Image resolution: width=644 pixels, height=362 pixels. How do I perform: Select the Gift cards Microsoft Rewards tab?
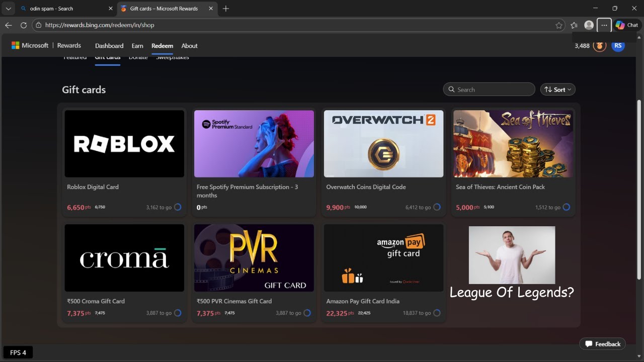[167, 9]
